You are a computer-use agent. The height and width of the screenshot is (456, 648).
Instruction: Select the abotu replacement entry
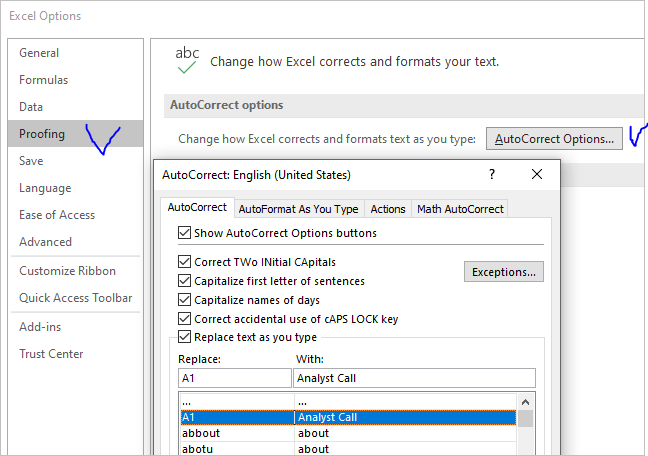pos(348,449)
